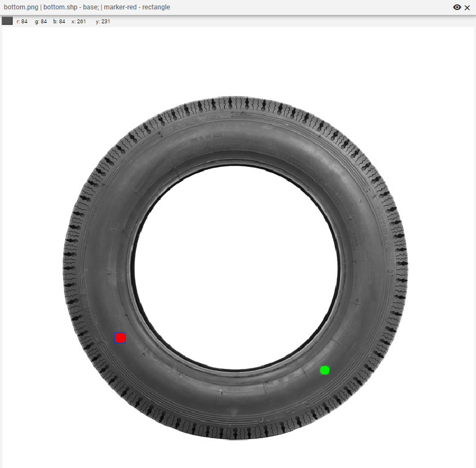Click the blue channel value readout
This screenshot has height=468, width=476.
point(59,22)
